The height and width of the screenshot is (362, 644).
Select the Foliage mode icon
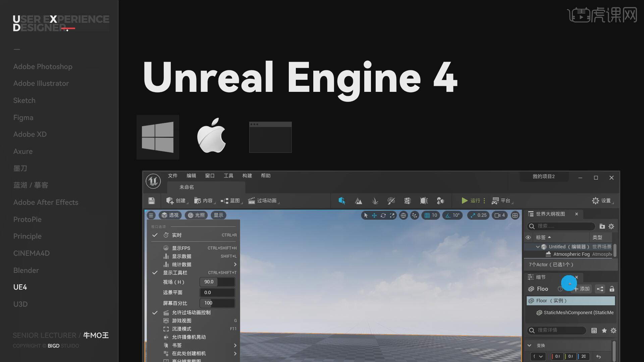[x=375, y=201]
